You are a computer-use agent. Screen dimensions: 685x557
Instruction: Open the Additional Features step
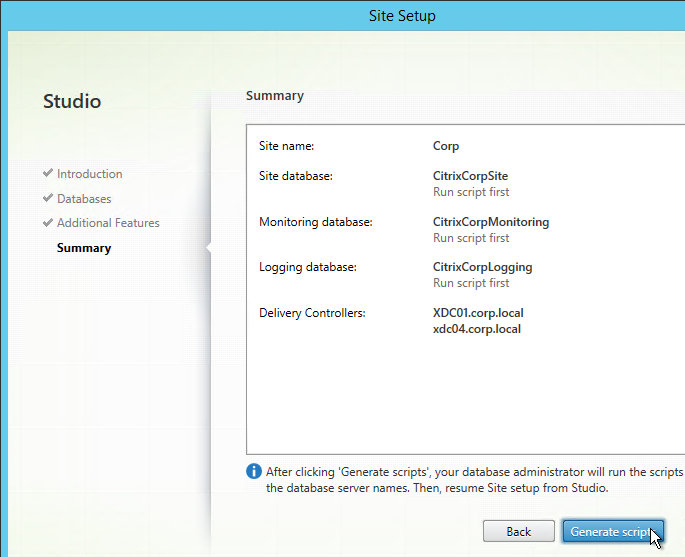tap(108, 223)
